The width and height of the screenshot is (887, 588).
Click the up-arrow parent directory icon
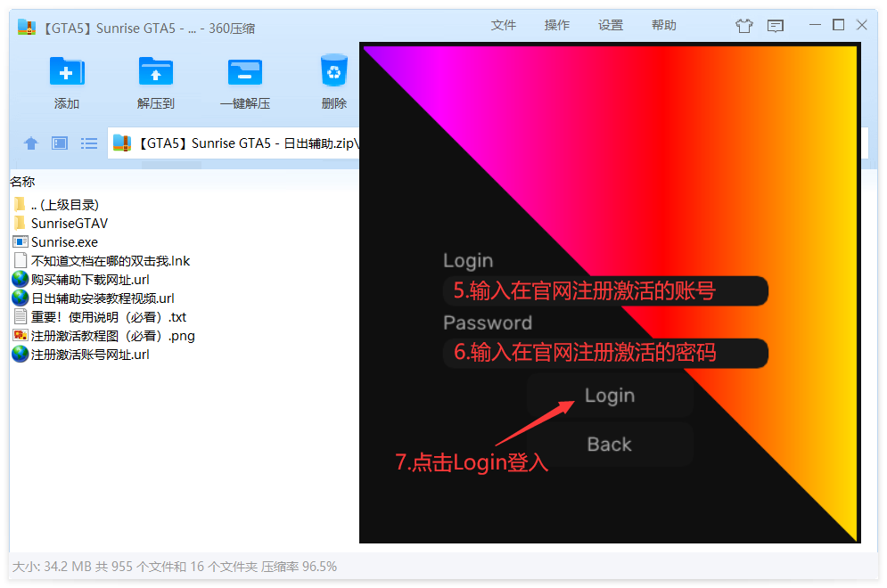coord(31,143)
